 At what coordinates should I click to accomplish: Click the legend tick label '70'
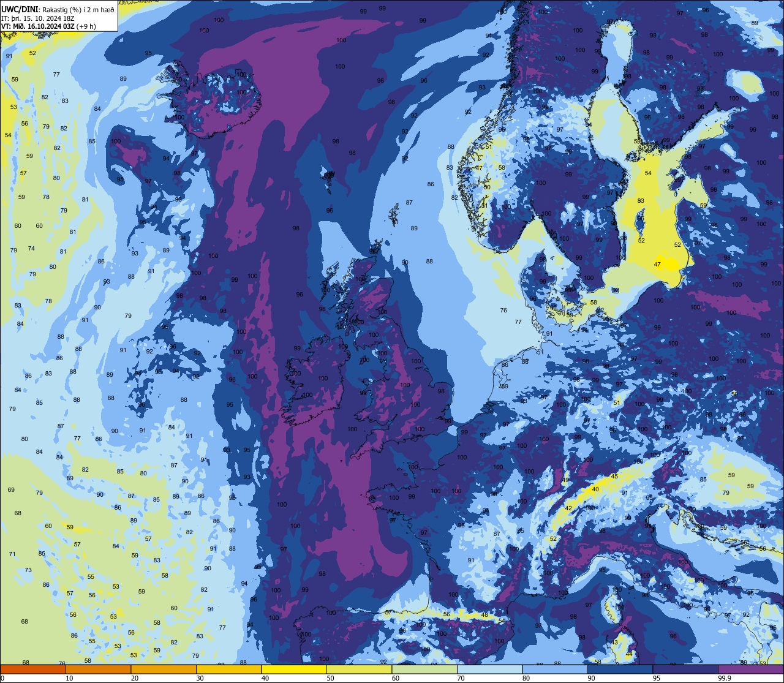tap(461, 678)
